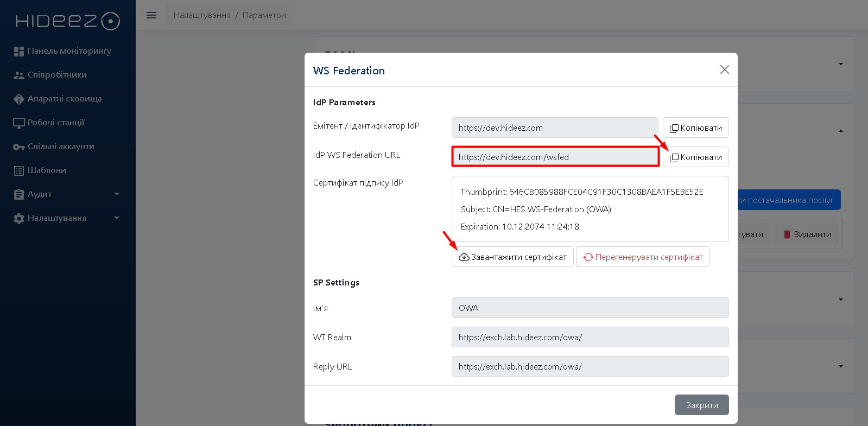Expand the Налаштування submenu arrow
Viewport: 868px width, 426px height.
117,218
